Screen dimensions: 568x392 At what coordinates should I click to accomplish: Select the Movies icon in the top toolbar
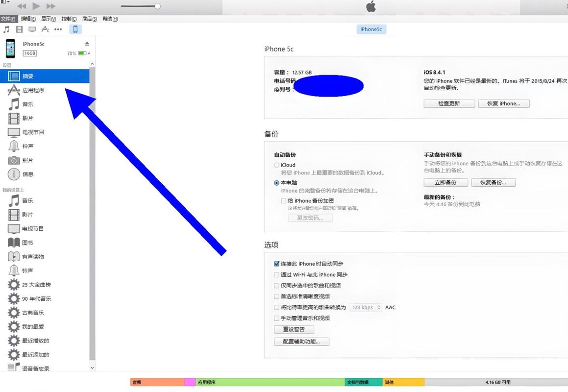[19, 29]
